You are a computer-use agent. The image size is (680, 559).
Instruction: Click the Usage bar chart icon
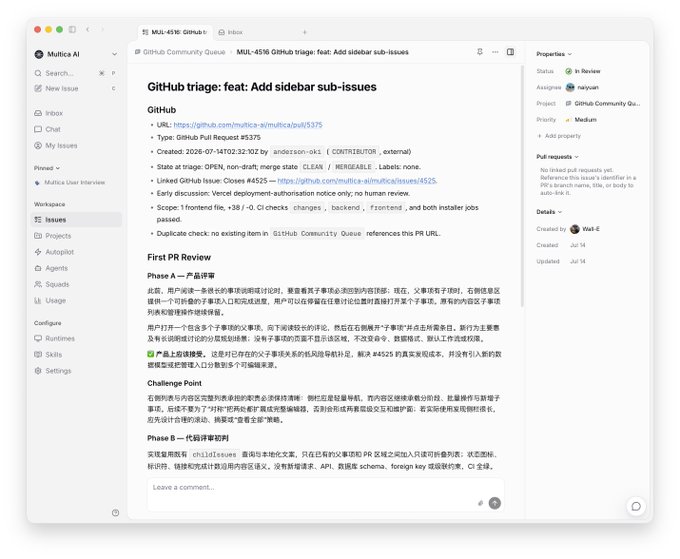(x=38, y=301)
